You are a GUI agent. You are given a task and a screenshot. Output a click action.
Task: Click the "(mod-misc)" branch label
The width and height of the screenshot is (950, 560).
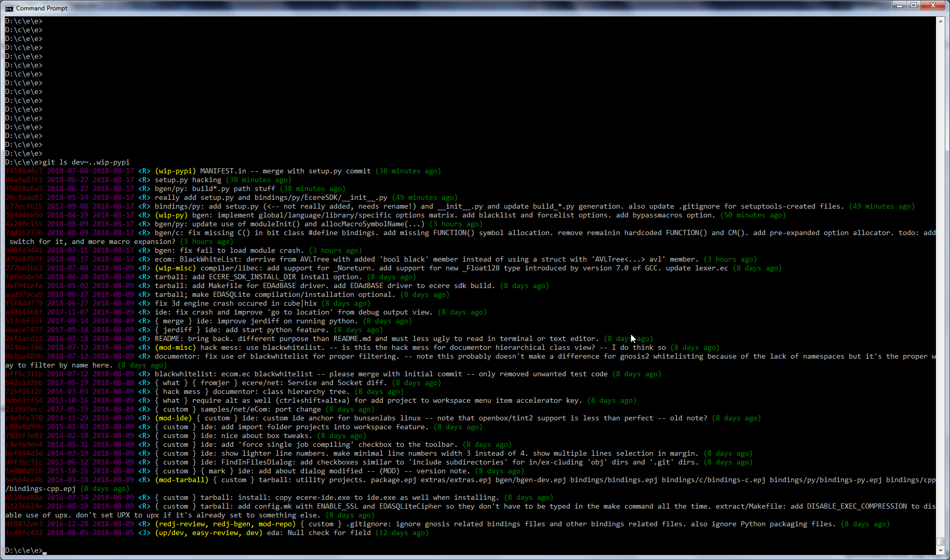[x=176, y=347]
